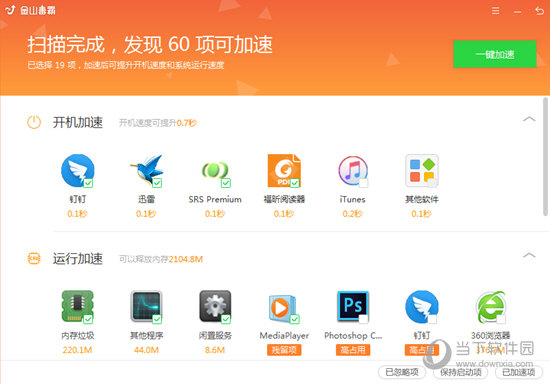The image size is (550, 384).
Task: Click the green 一键加速 button
Action: pyautogui.click(x=495, y=54)
